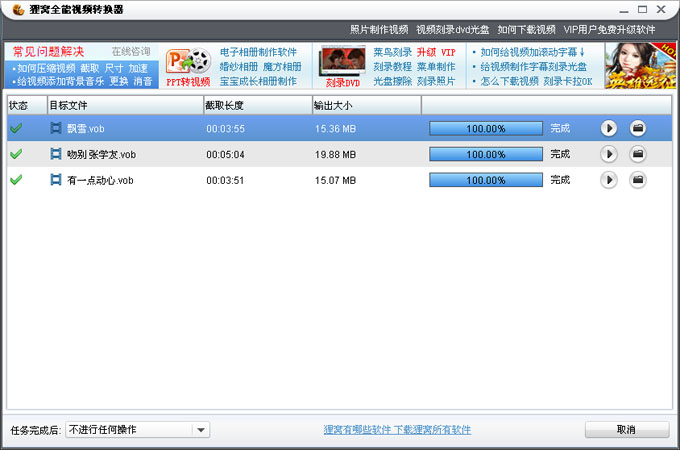This screenshot has height=450, width=680.
Task: Sort list by 输出大小 column header
Action: [x=366, y=104]
